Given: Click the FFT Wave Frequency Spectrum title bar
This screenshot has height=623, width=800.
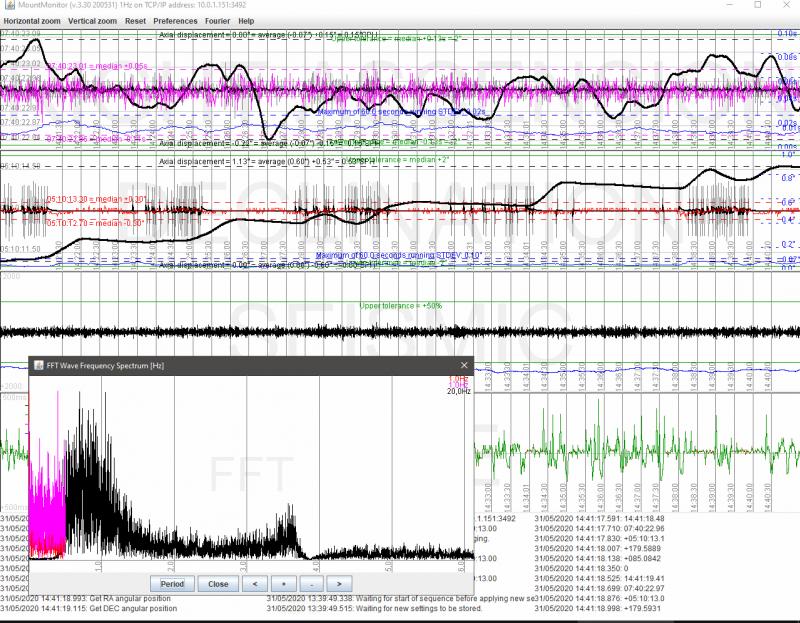Looking at the screenshot, I should click(x=250, y=367).
